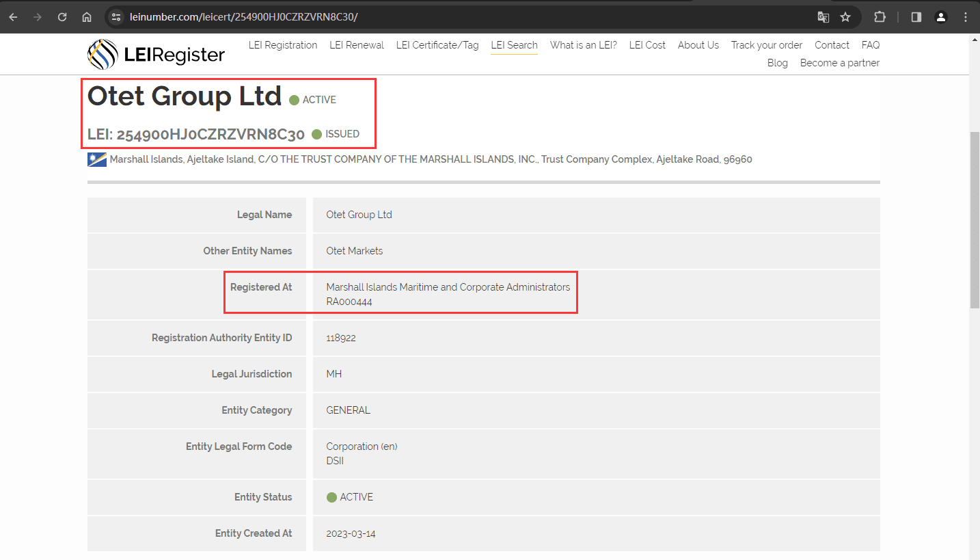Click the Marshall Islands flag icon
Screen dimensions: 980x560
[x=97, y=159]
